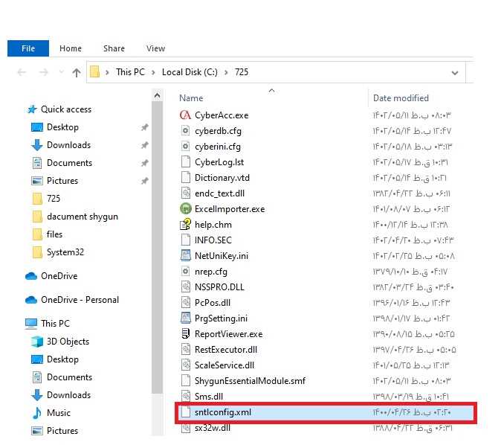This screenshot has height=445, width=504.
Task: Click the navigation pane vertical scrollbar
Action: pos(157,260)
